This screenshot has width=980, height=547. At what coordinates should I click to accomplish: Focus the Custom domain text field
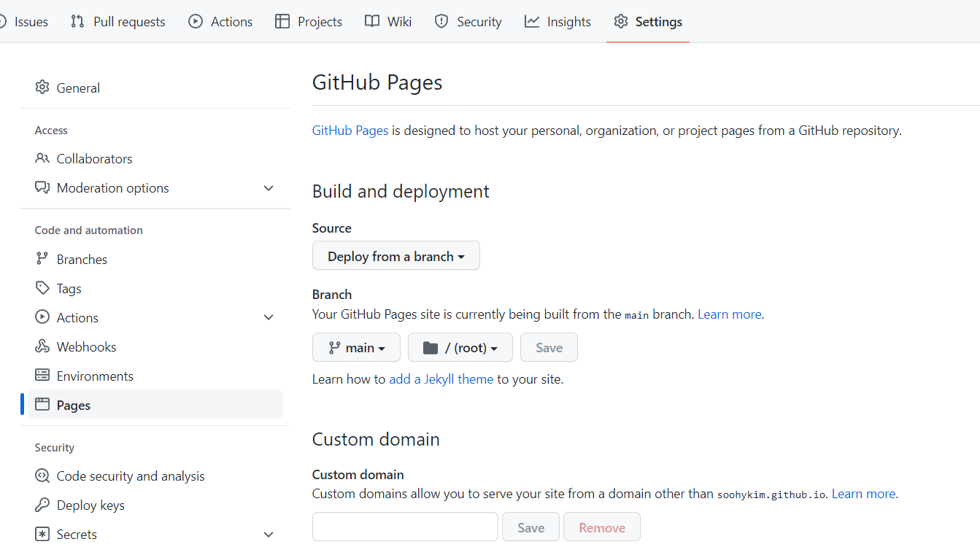pos(405,527)
